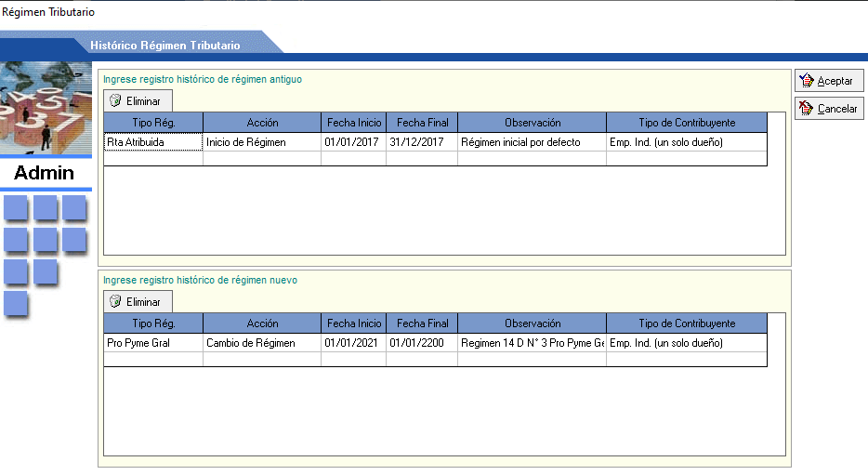Select the Inicio de Régimen cell
Viewport: 868px width, 475px height.
tap(262, 142)
